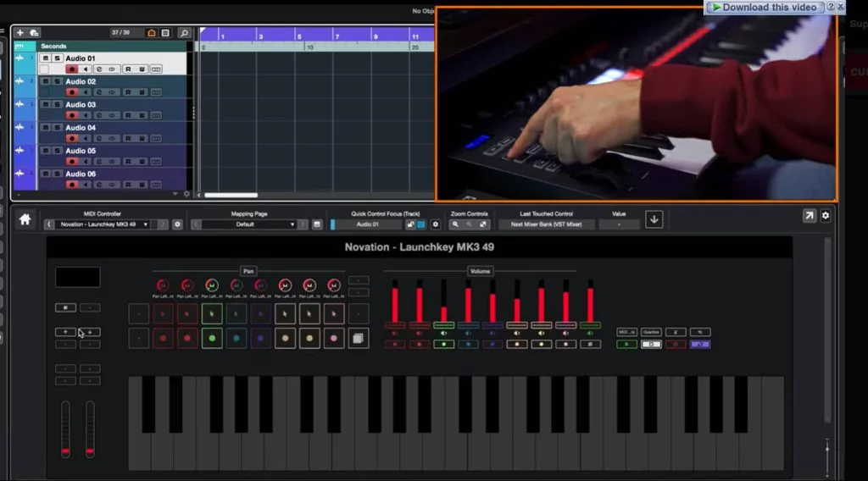This screenshot has width=868, height=481.
Task: Go to next MIDI controller arrow
Action: [x=162, y=224]
